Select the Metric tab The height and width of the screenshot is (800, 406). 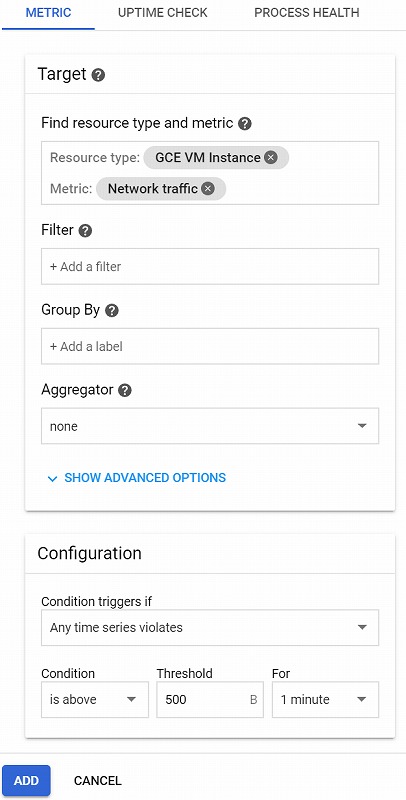[48, 13]
